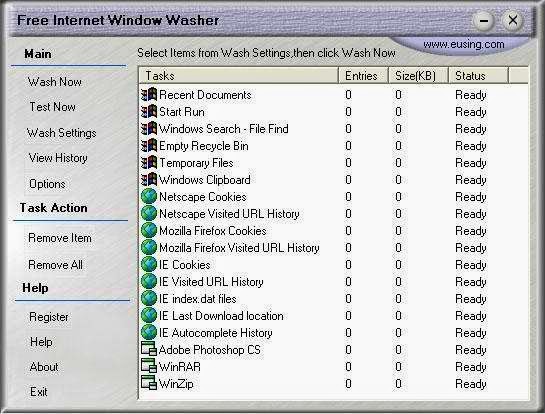Select the IE Last Download location text
545x414 pixels.
coord(221,316)
